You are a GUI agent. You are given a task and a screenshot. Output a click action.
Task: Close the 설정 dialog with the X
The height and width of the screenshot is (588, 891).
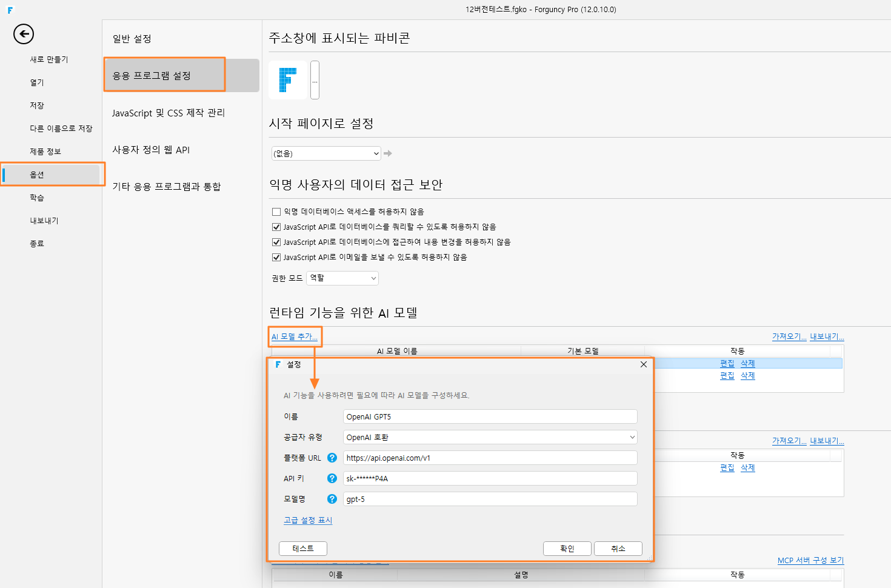pos(644,365)
